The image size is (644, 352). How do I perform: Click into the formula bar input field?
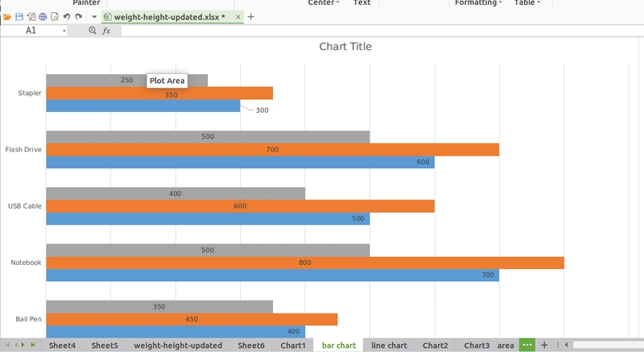tap(382, 31)
